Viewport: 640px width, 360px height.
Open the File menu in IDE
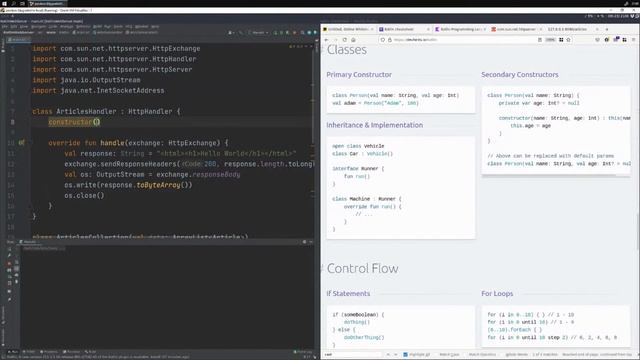(4, 27)
